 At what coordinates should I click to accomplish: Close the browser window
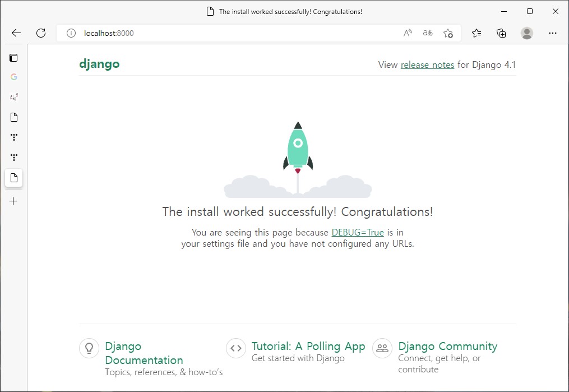click(x=556, y=11)
